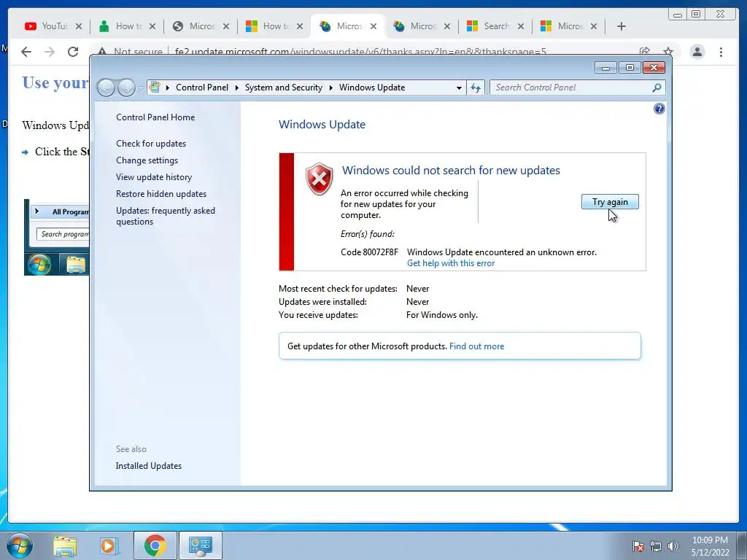Click the network tray icon
The height and width of the screenshot is (560, 747).
coord(656,546)
